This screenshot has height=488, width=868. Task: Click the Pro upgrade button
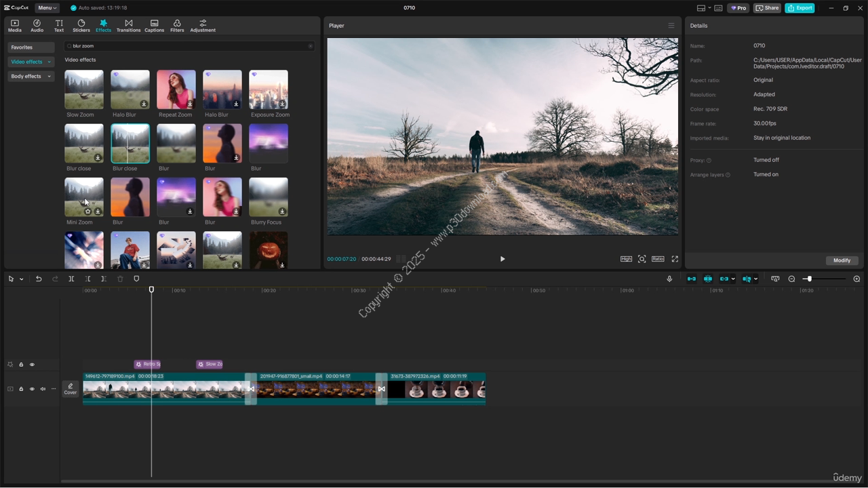(738, 8)
